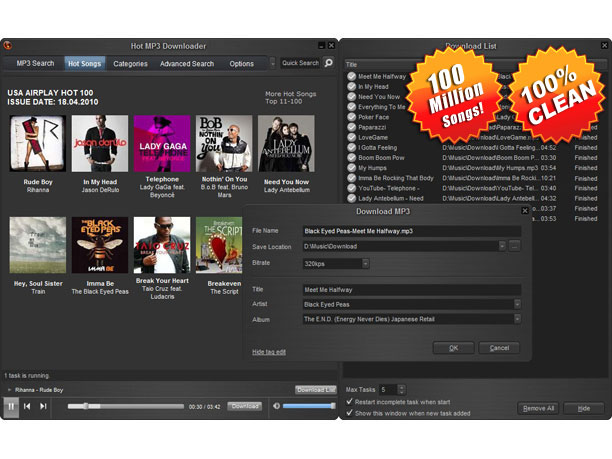612x459 pixels.
Task: Click the status icon beside LoveGame
Action: [352, 137]
